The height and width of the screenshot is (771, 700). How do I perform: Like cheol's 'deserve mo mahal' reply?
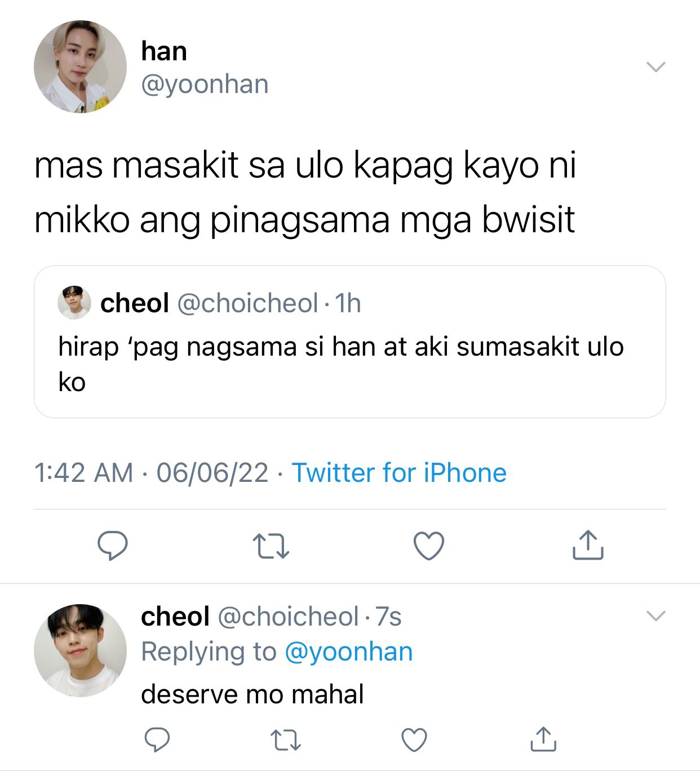tap(414, 740)
